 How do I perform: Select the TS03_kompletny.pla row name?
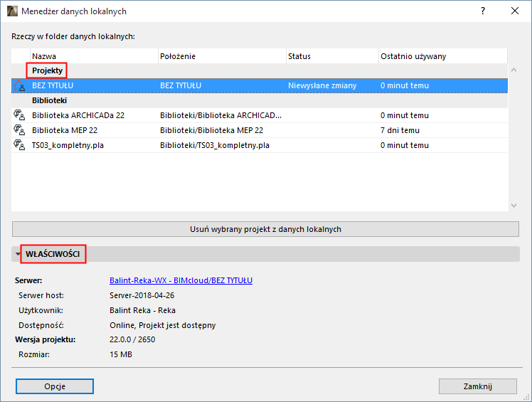tap(68, 145)
